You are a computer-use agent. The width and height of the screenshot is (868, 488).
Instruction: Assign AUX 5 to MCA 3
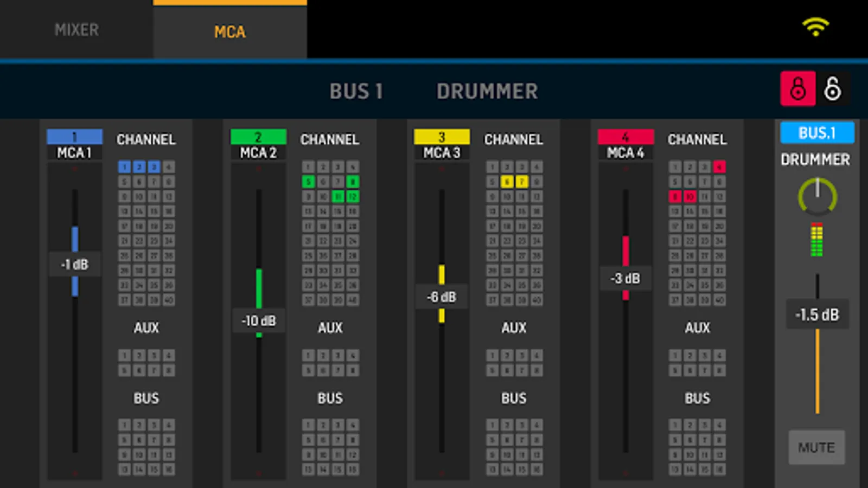click(492, 370)
